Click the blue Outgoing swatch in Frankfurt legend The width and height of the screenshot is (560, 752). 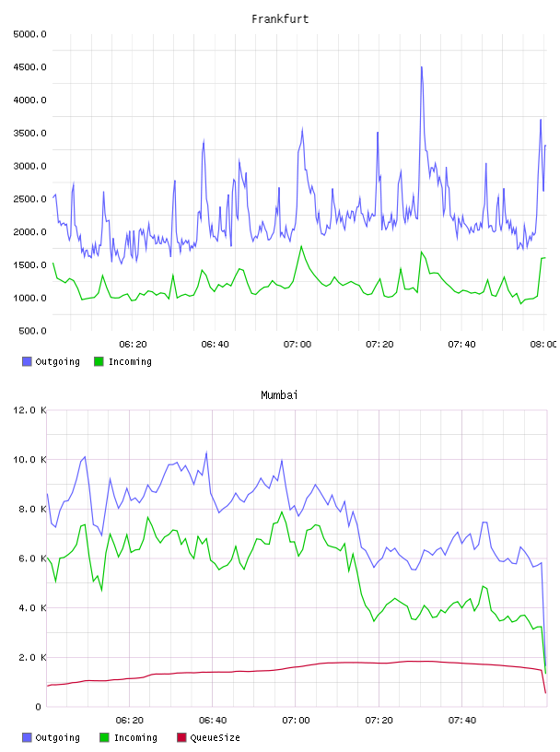click(27, 361)
